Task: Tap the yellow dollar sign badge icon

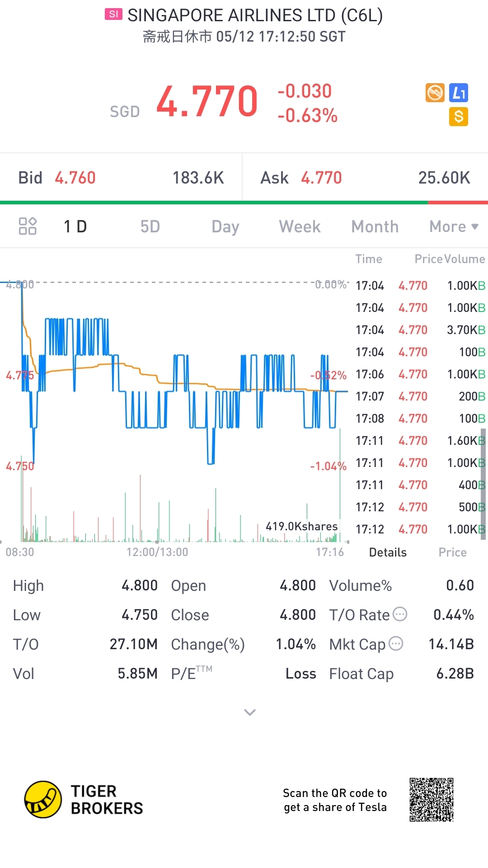Action: (x=459, y=117)
